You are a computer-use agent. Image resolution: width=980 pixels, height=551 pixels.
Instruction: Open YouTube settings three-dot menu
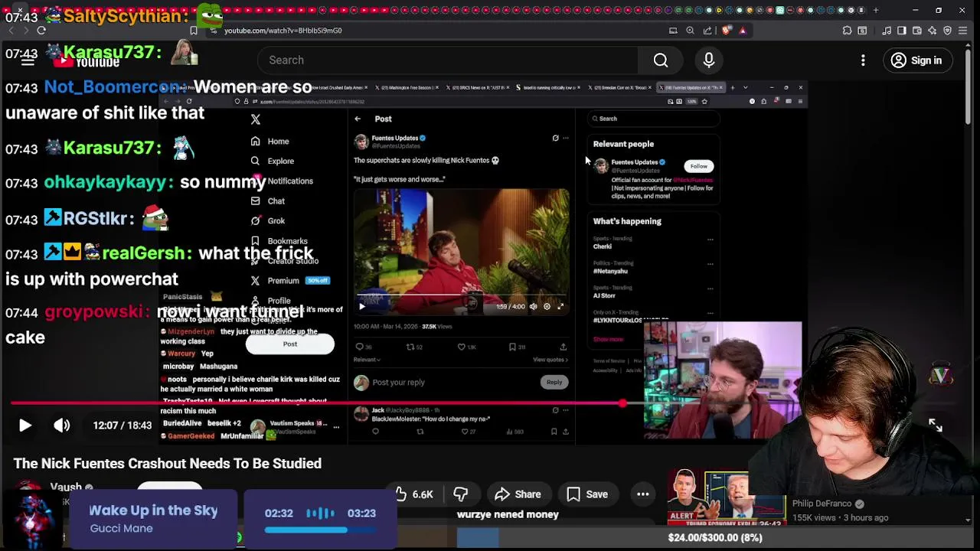(863, 60)
